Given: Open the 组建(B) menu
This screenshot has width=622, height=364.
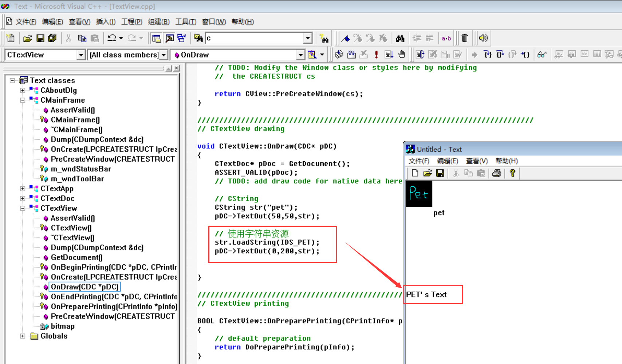Looking at the screenshot, I should click(x=159, y=22).
